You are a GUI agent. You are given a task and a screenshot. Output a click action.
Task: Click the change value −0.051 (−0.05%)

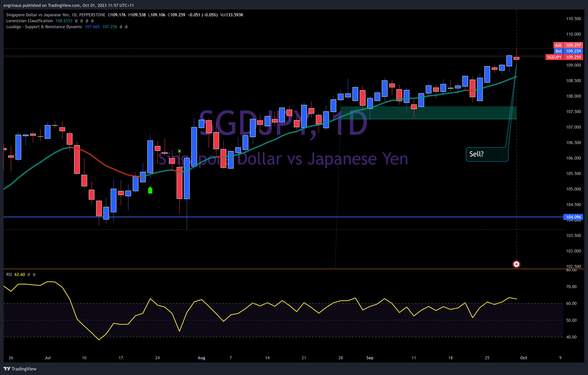coord(202,15)
